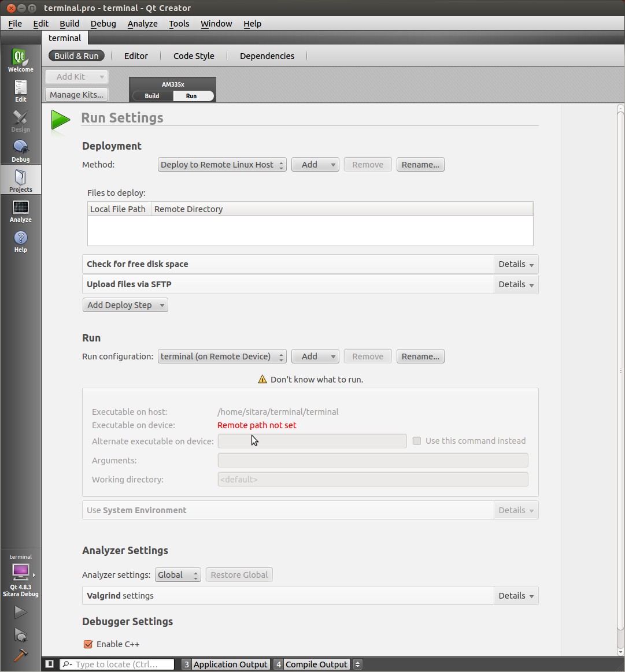Click the '/home/sitara/terminal/terminal' host path
The height and width of the screenshot is (672, 625).
(x=278, y=412)
